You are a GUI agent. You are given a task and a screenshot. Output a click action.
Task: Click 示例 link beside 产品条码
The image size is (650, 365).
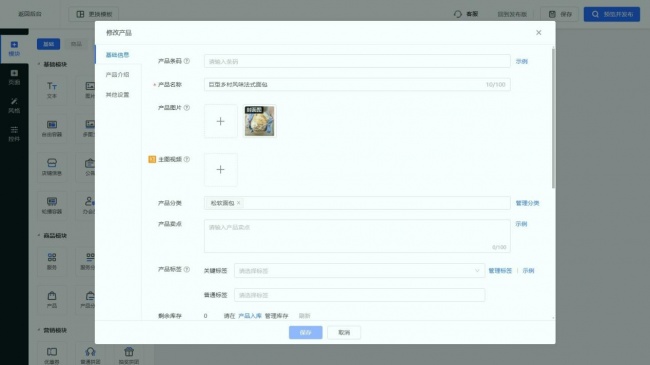click(x=521, y=61)
